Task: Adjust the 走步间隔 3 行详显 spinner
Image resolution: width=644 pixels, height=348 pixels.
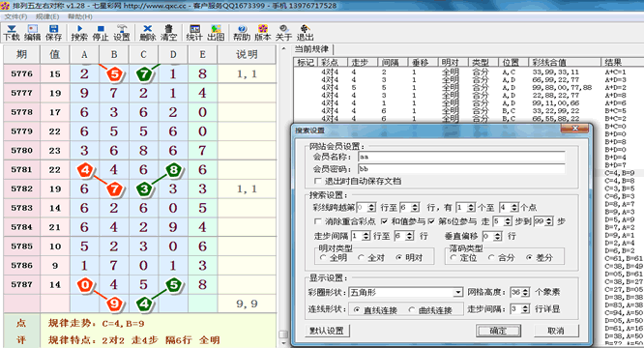Action: (526, 309)
